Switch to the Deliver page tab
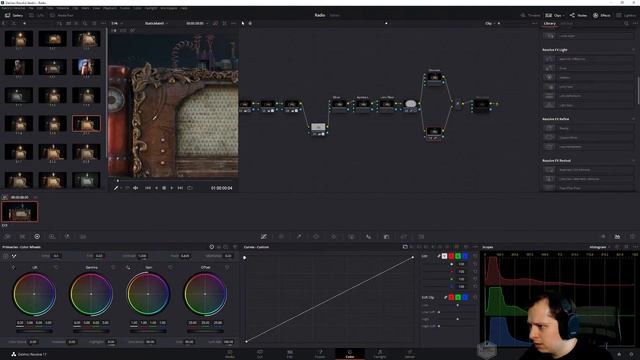Screen dimensions: 640x360 410,354
